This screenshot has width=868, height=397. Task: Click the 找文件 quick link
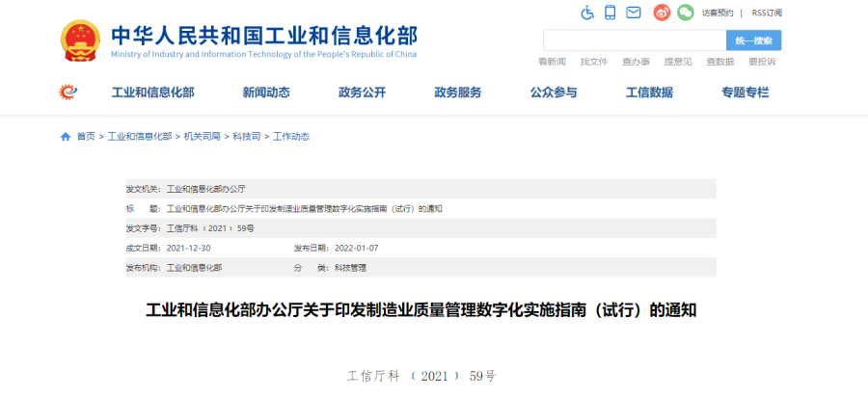pyautogui.click(x=593, y=62)
